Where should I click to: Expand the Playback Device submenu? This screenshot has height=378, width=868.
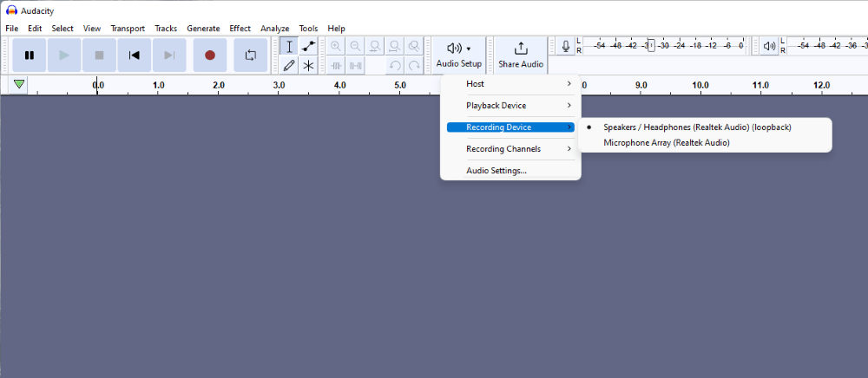[x=510, y=106]
